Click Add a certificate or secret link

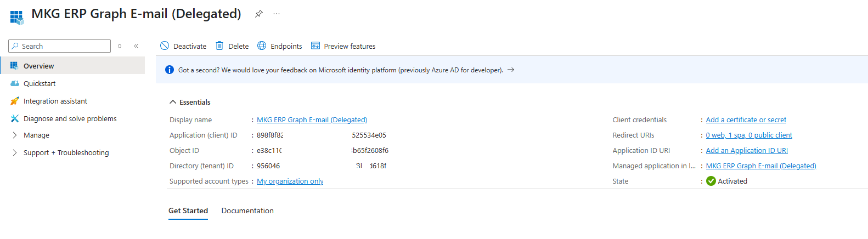746,120
